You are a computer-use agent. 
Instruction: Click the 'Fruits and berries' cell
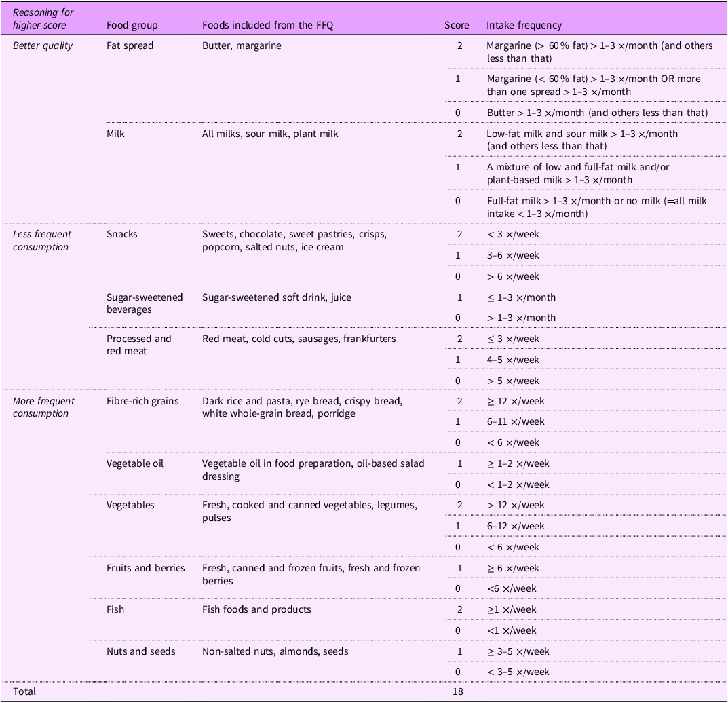(145, 568)
